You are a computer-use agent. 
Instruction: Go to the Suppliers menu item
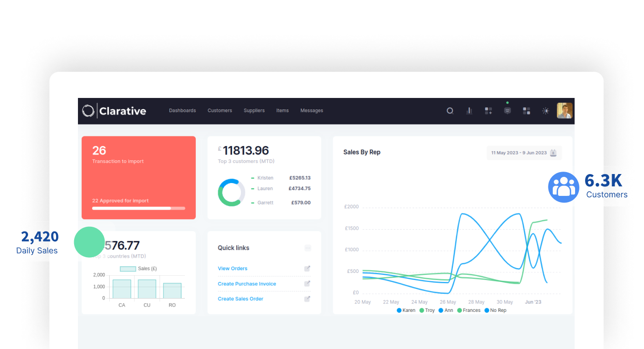tap(254, 111)
